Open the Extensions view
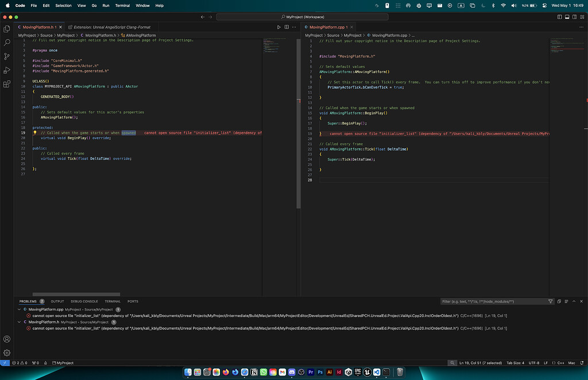The image size is (588, 380). (7, 84)
